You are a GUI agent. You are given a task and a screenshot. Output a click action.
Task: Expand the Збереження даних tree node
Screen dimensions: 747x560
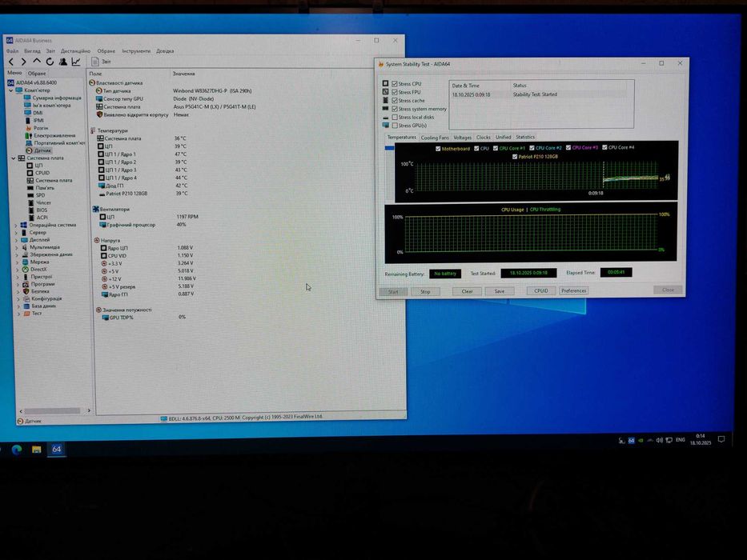point(17,254)
